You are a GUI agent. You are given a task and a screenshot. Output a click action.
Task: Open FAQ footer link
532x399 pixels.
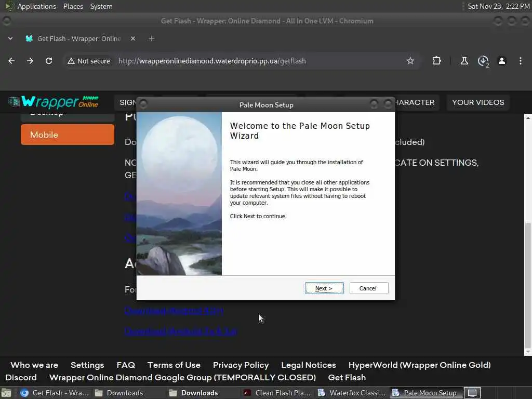coord(126,365)
